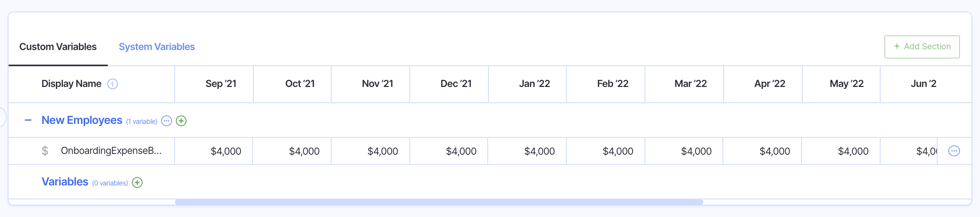Click the Jan '22 column header
980x217 pixels.
click(x=534, y=84)
